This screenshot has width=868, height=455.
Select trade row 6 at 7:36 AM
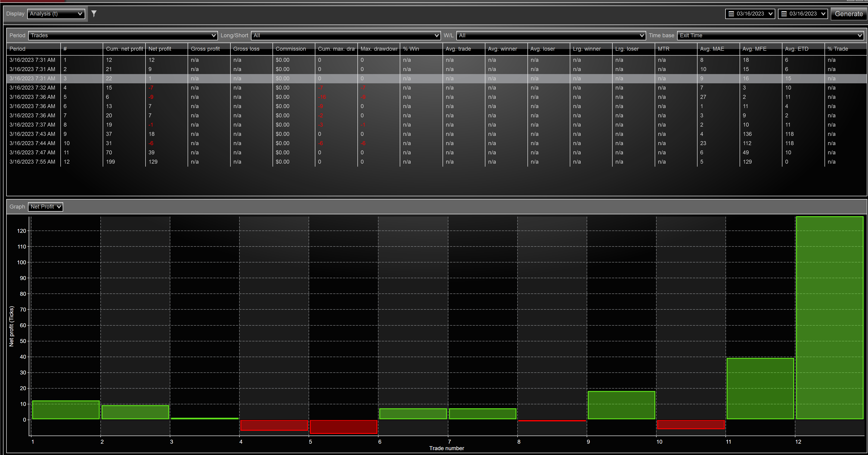(x=437, y=106)
